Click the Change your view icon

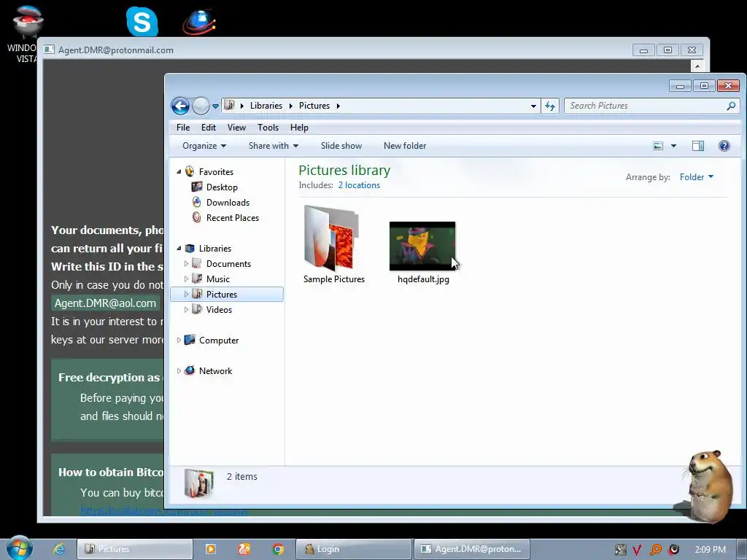click(658, 146)
